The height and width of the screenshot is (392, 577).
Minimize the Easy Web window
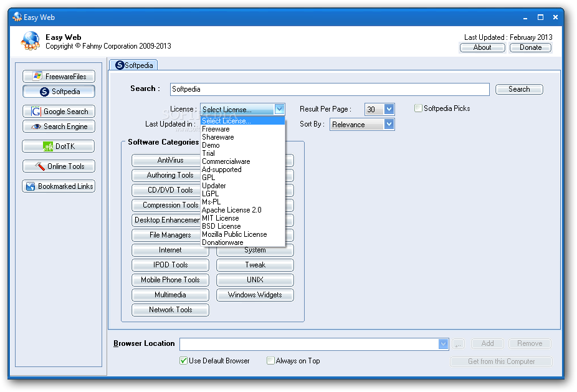[x=525, y=17]
